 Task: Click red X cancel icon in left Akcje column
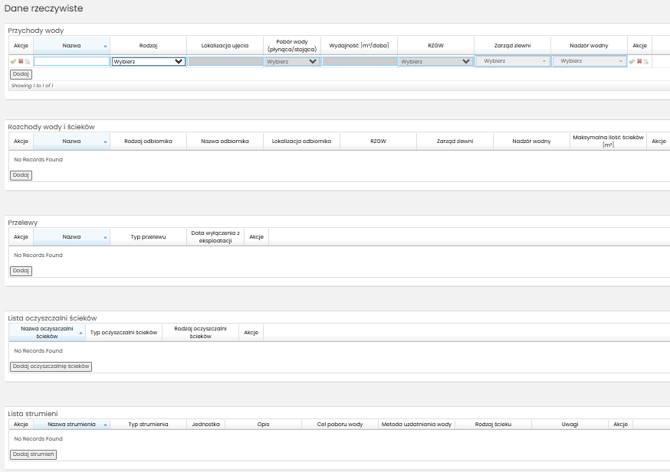[21, 61]
